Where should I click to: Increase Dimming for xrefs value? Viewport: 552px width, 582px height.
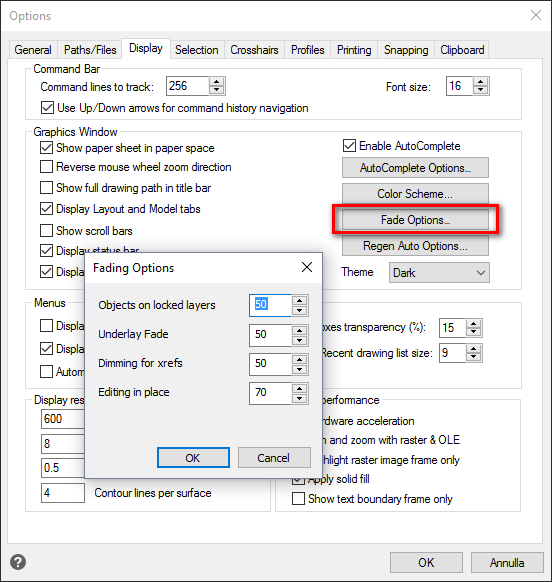pyautogui.click(x=299, y=359)
